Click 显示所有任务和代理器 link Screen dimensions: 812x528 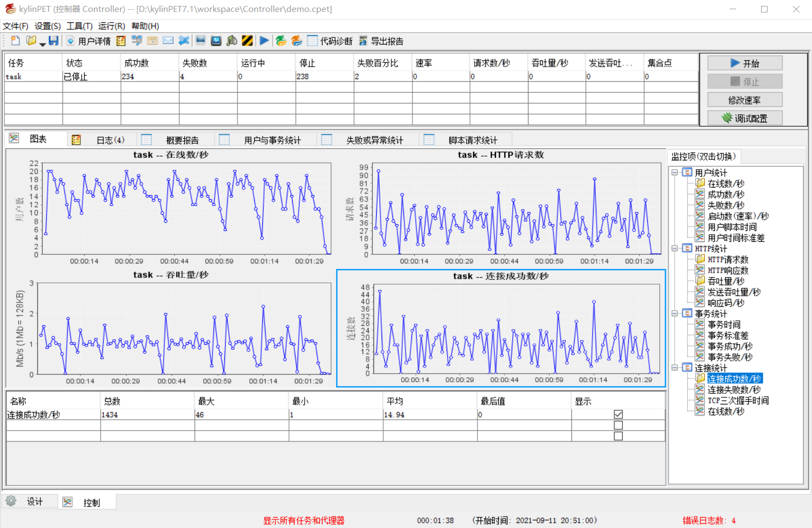[x=304, y=520]
